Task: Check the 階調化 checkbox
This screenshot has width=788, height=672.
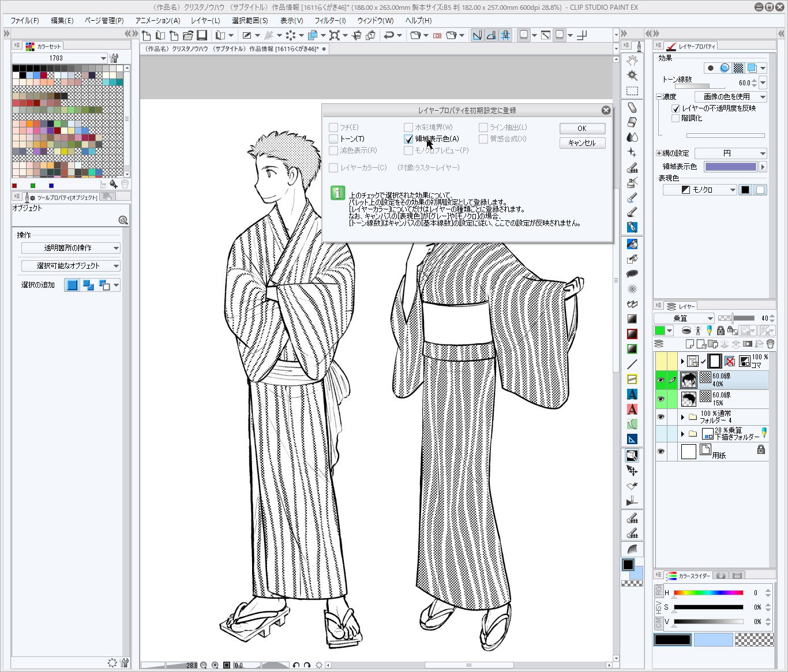Action: (676, 118)
